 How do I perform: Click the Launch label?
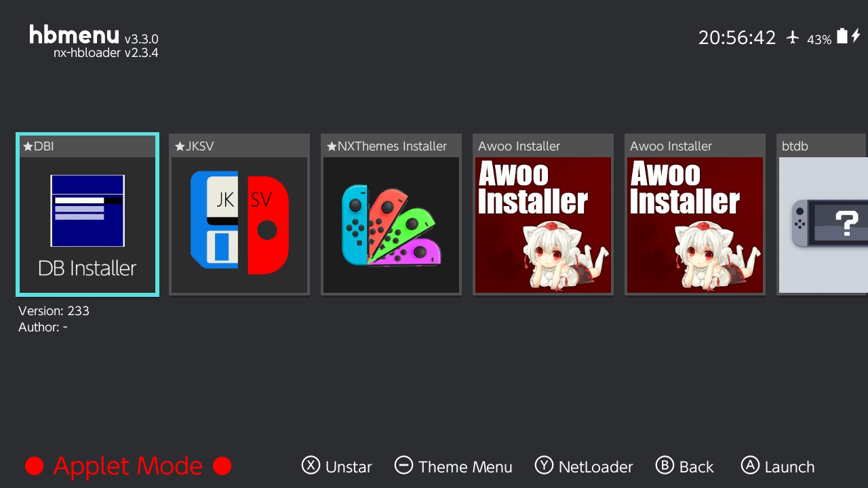[x=789, y=467]
